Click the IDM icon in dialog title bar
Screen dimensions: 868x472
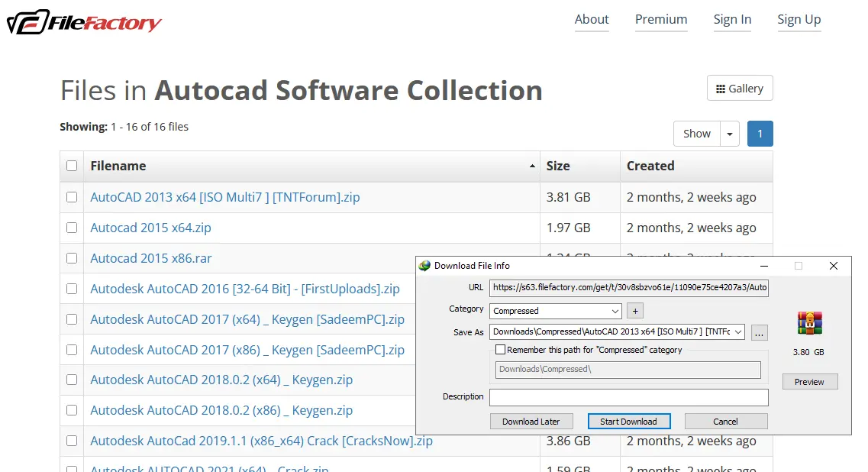[424, 266]
